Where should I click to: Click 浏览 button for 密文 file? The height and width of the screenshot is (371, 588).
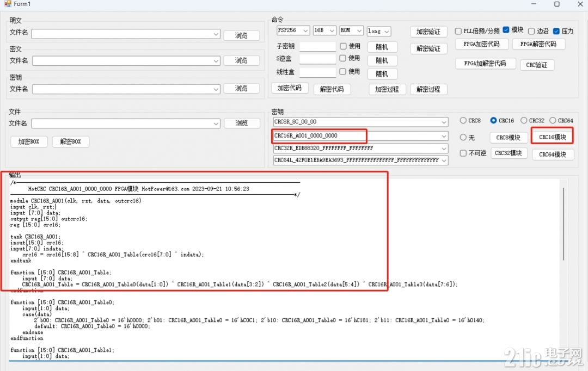(x=242, y=60)
